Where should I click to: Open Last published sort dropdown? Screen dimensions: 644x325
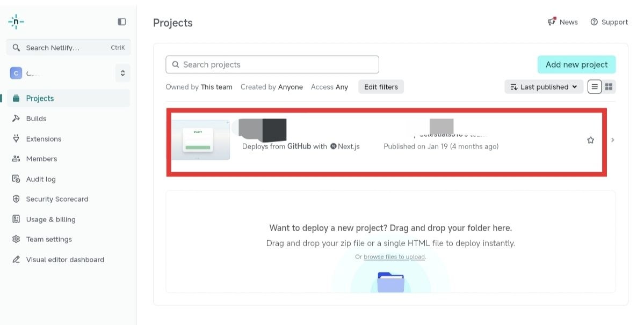(x=544, y=87)
